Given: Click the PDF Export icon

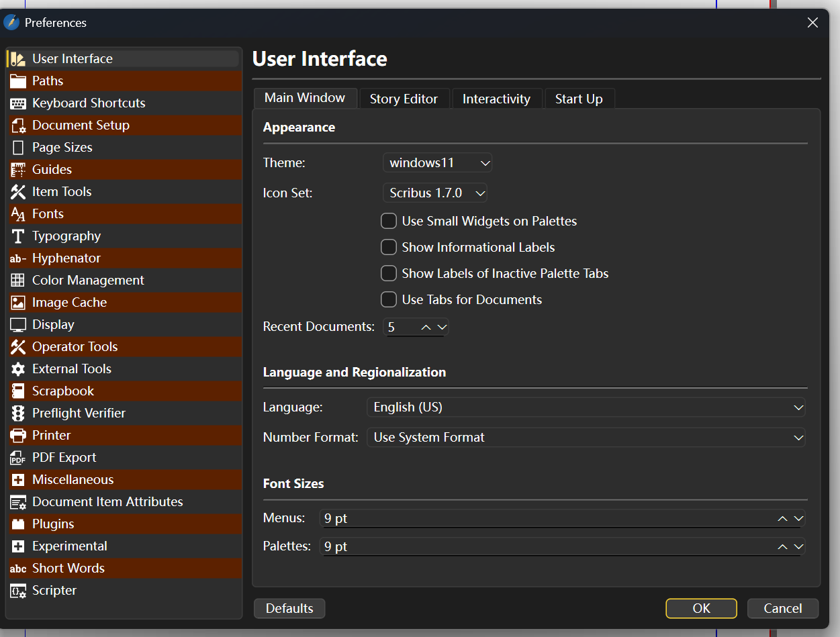Looking at the screenshot, I should (x=18, y=458).
